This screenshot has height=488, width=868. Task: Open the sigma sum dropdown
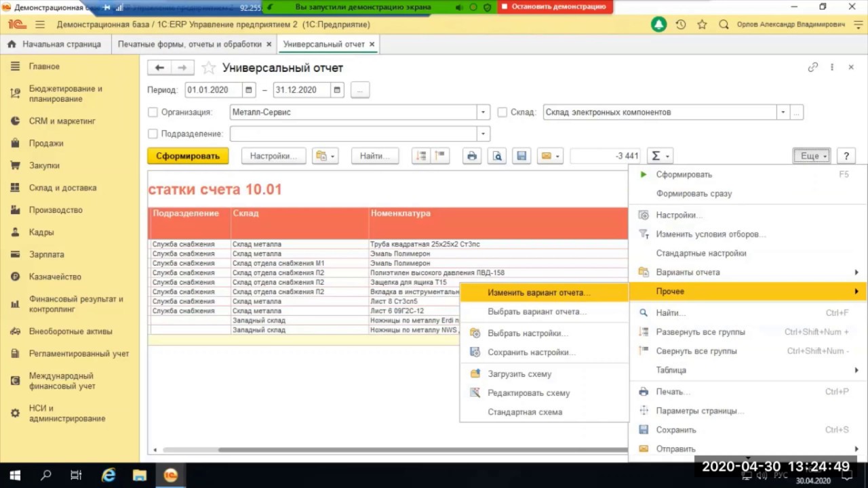[659, 156]
